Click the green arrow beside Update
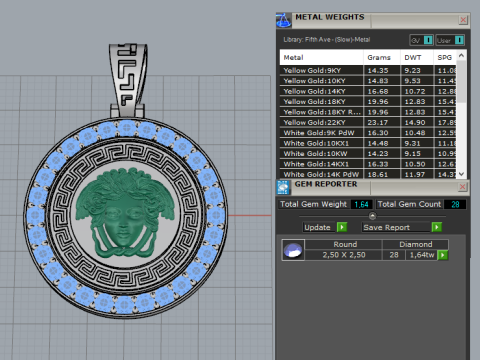 click(342, 227)
